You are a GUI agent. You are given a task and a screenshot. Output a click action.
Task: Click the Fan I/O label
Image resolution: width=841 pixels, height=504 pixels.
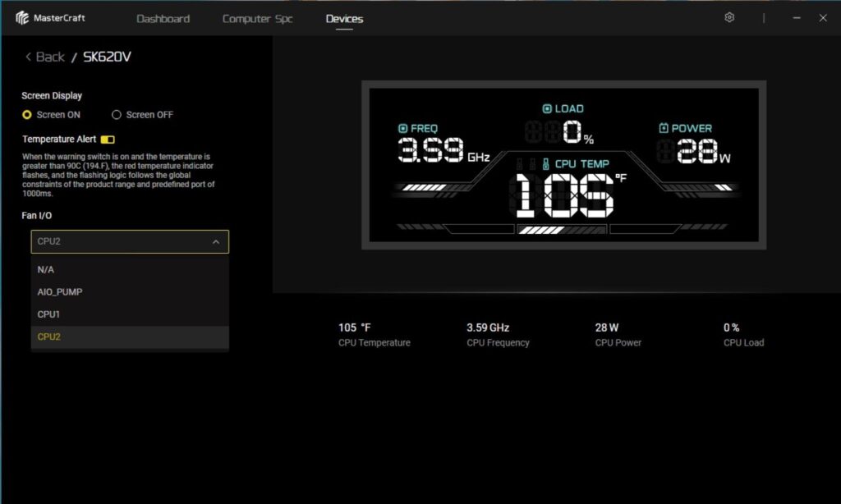click(37, 216)
